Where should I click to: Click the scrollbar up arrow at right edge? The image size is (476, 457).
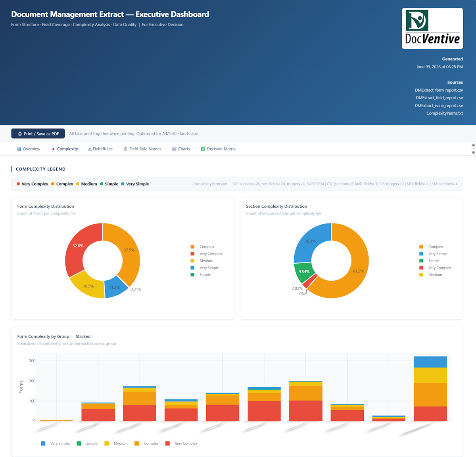pyautogui.click(x=473, y=145)
